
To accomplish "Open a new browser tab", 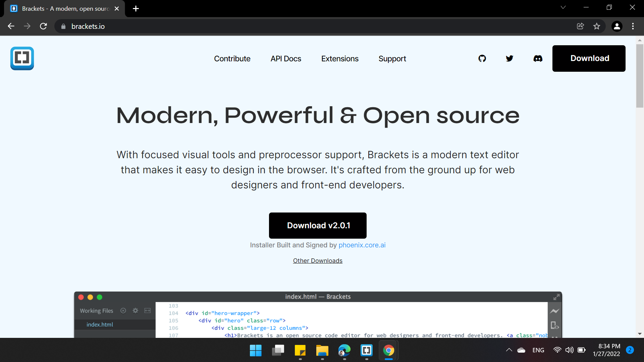I will click(x=136, y=9).
